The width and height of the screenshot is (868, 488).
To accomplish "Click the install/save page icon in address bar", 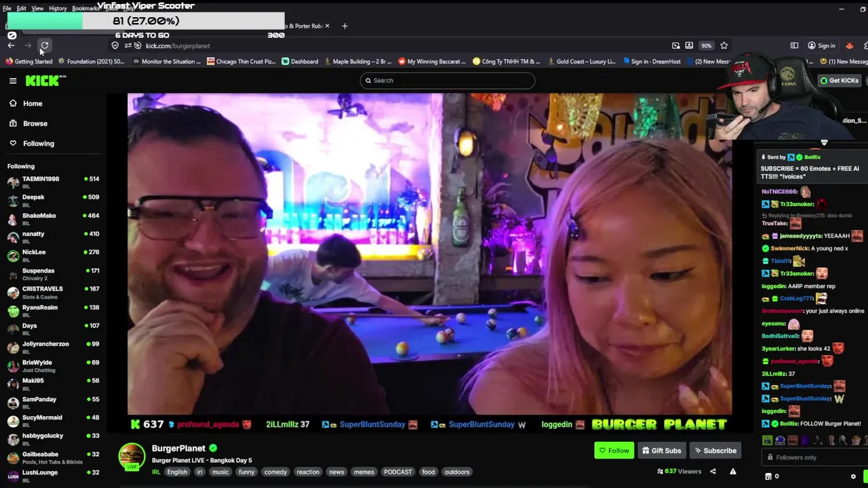I will point(689,45).
